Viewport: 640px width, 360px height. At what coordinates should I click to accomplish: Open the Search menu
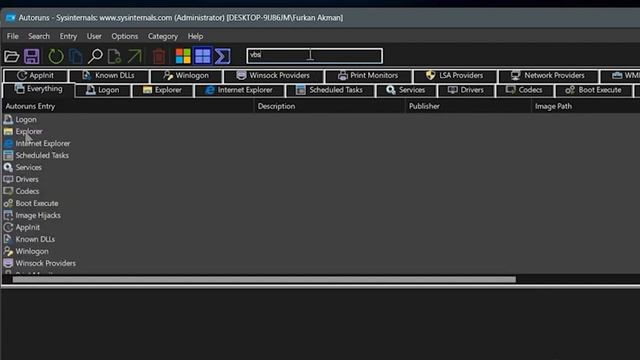pyautogui.click(x=39, y=36)
